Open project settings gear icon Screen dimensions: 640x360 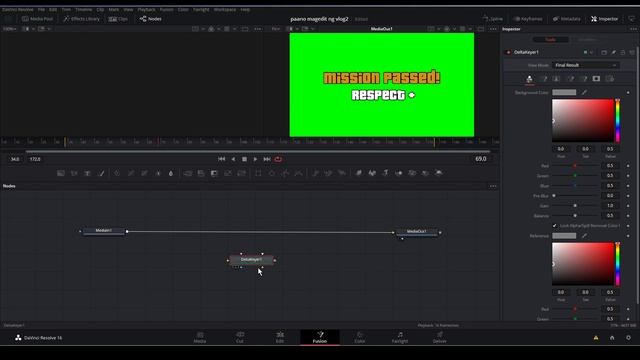coord(629,338)
